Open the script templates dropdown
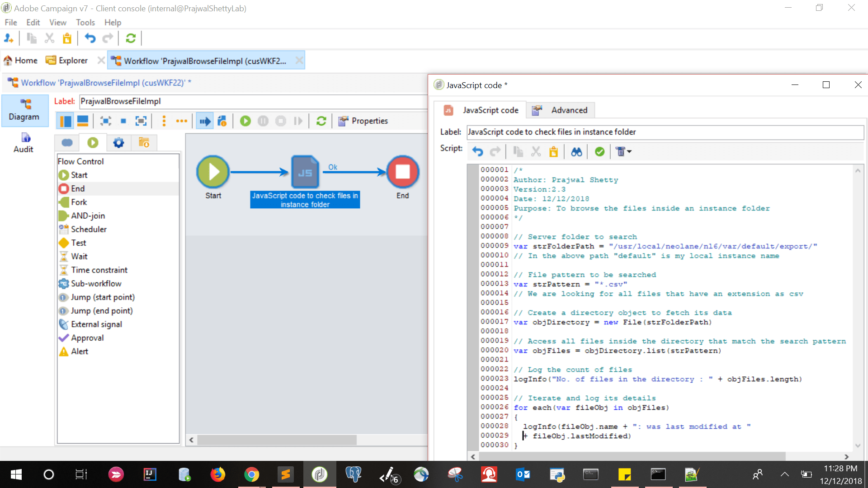 click(x=623, y=151)
